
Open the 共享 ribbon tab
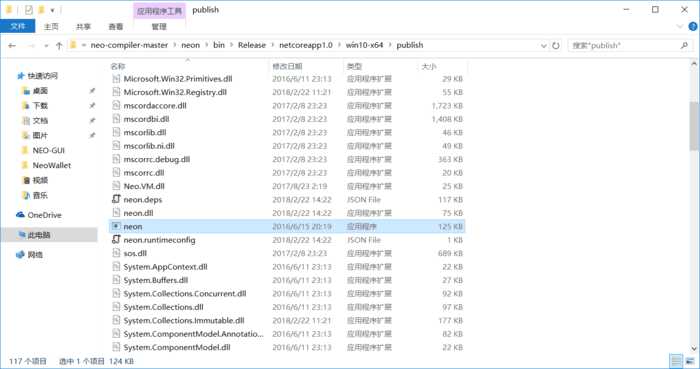[x=83, y=27]
